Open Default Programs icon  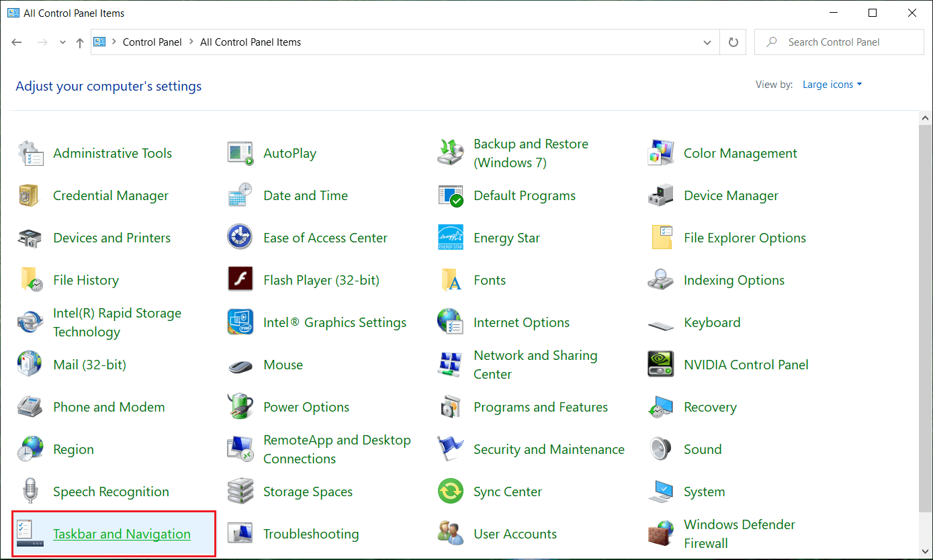451,195
